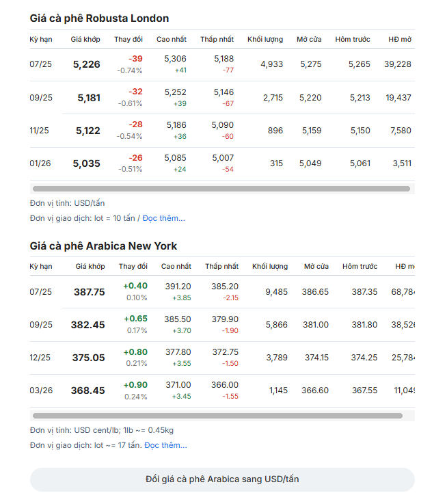Click the +0.90 change value

[x=135, y=385]
